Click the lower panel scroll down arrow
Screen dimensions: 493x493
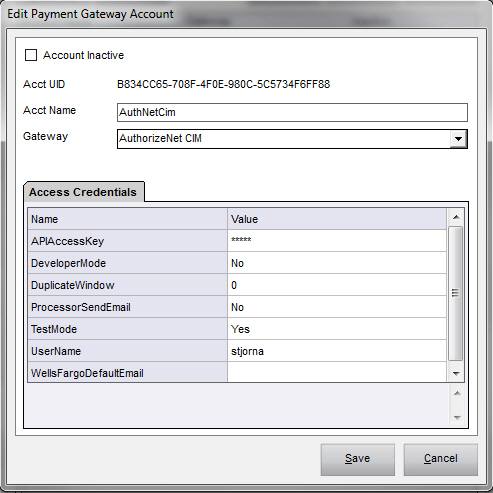tap(457, 417)
